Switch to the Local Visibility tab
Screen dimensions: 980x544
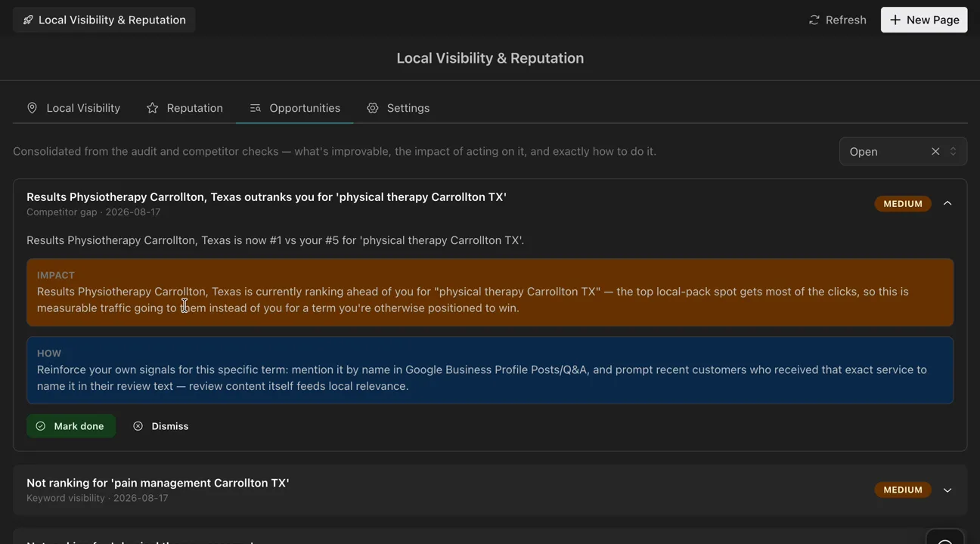tap(73, 108)
